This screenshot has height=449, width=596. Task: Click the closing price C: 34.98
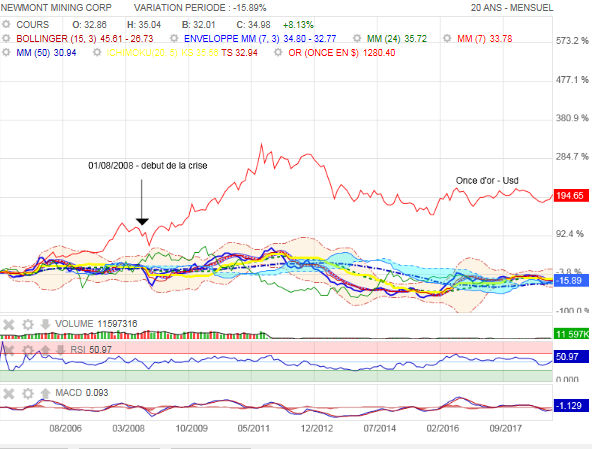coord(253,25)
